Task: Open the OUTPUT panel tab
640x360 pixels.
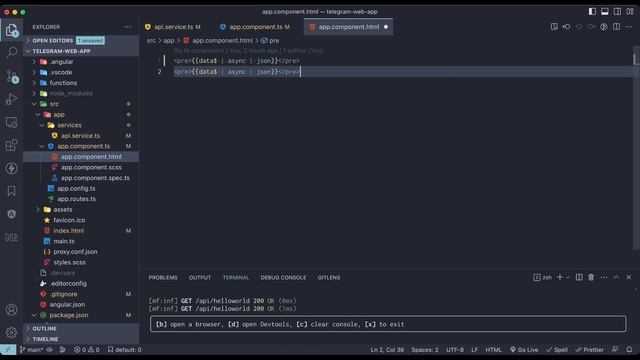Action: click(200, 278)
